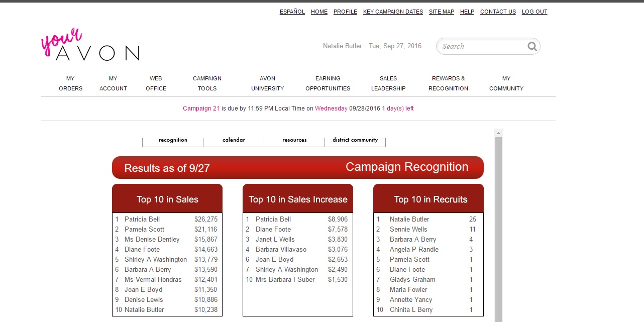The image size is (644, 322).
Task: Open the Web Office menu
Action: pos(156,83)
